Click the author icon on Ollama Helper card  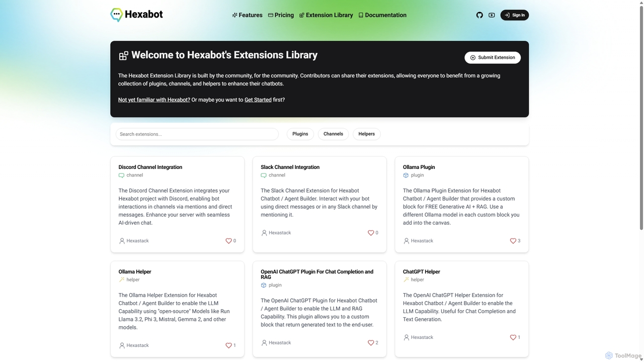(122, 345)
